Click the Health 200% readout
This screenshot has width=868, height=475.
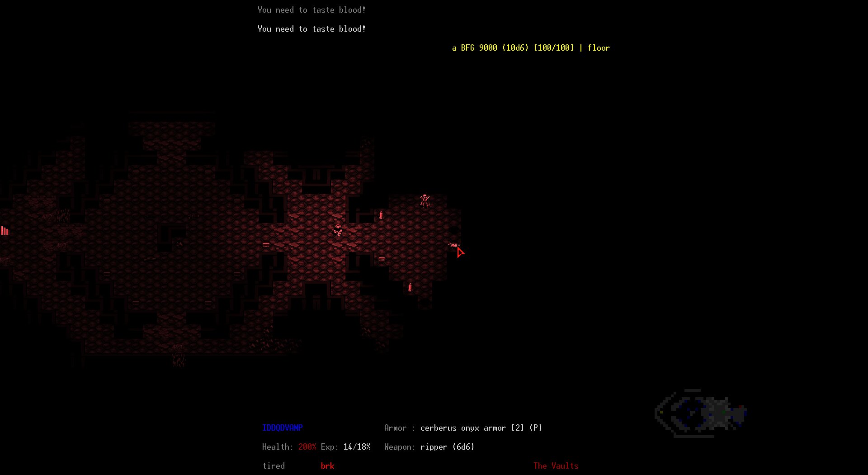coord(289,447)
